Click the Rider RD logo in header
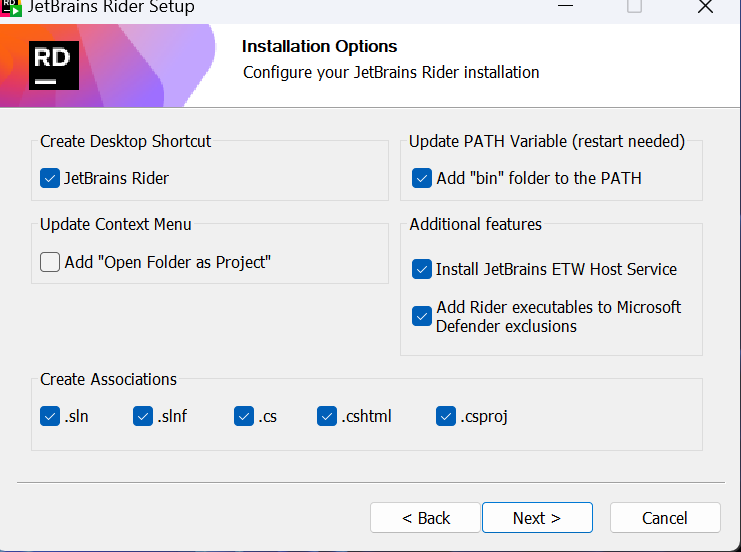The height and width of the screenshot is (552, 741). [54, 65]
